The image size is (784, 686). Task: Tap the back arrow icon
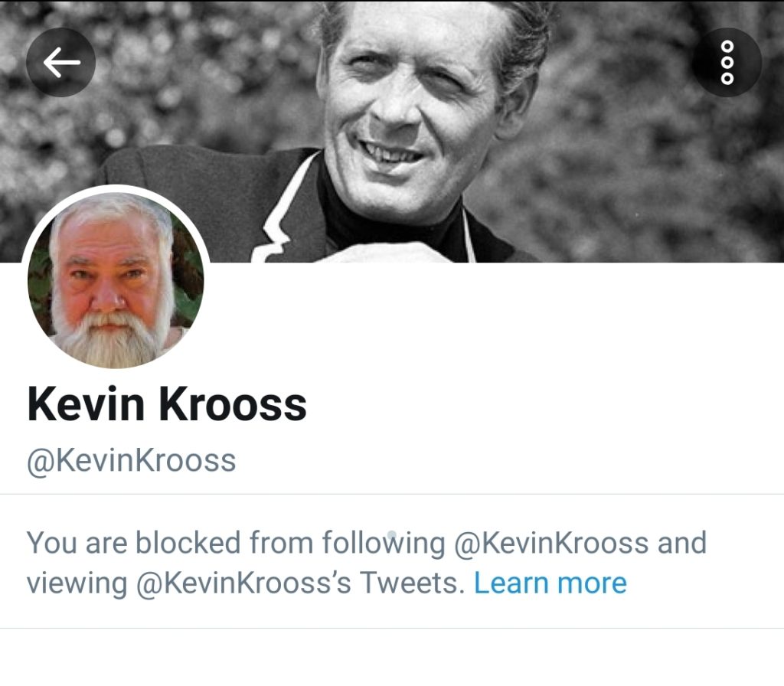[61, 63]
